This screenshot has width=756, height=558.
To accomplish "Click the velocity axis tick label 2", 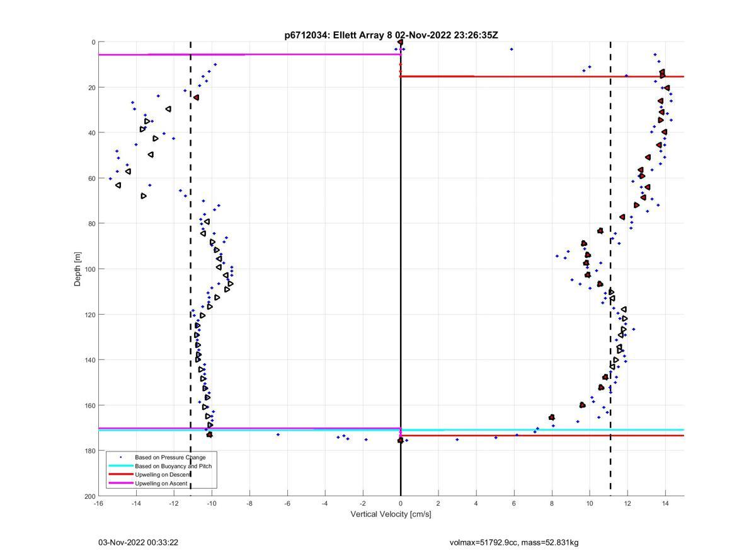I will (x=438, y=503).
